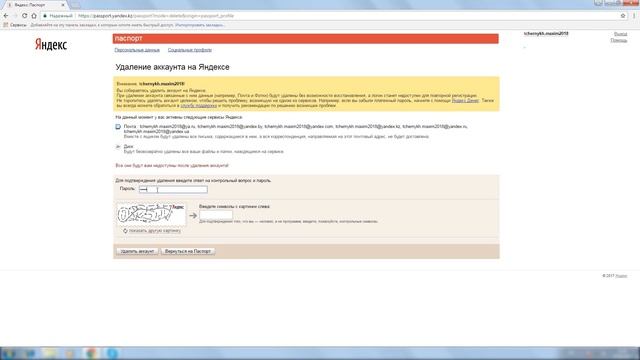640x360 pixels.
Task: Click the Почта service icon
Action: click(118, 127)
